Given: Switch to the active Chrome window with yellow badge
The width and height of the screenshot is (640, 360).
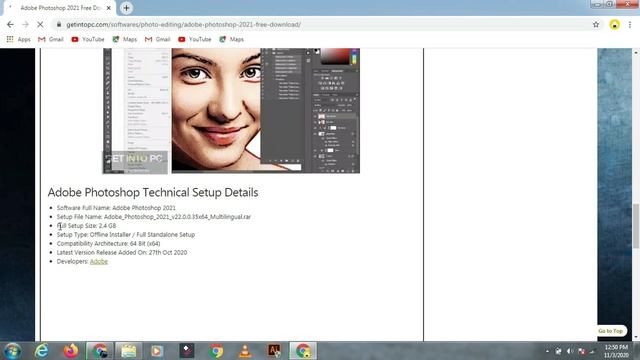Looking at the screenshot, I should tap(303, 351).
